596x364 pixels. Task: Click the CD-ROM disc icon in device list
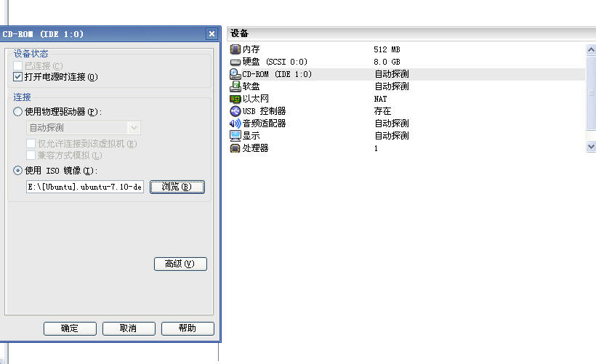click(x=235, y=73)
